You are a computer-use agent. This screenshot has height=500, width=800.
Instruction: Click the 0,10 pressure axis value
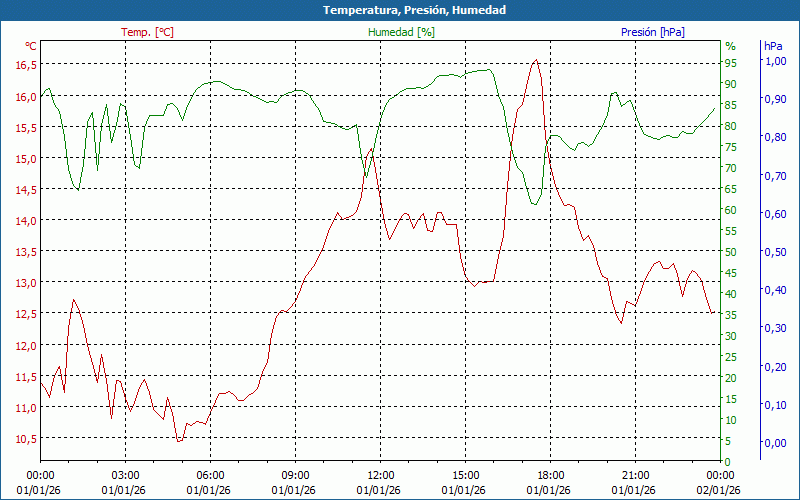[775, 405]
